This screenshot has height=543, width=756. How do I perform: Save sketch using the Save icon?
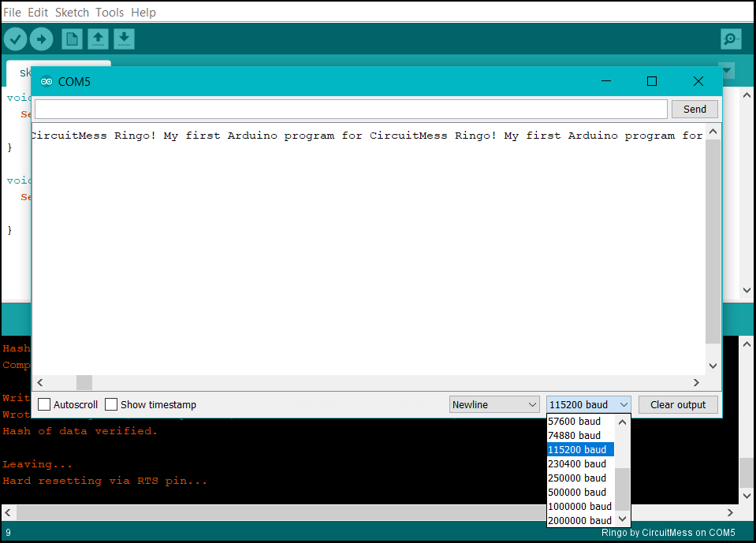pos(124,39)
